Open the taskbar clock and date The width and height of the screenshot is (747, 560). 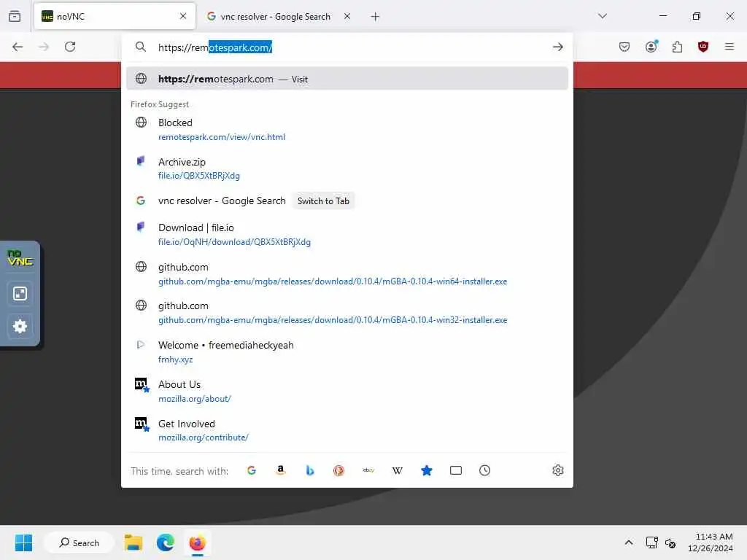[x=710, y=542]
